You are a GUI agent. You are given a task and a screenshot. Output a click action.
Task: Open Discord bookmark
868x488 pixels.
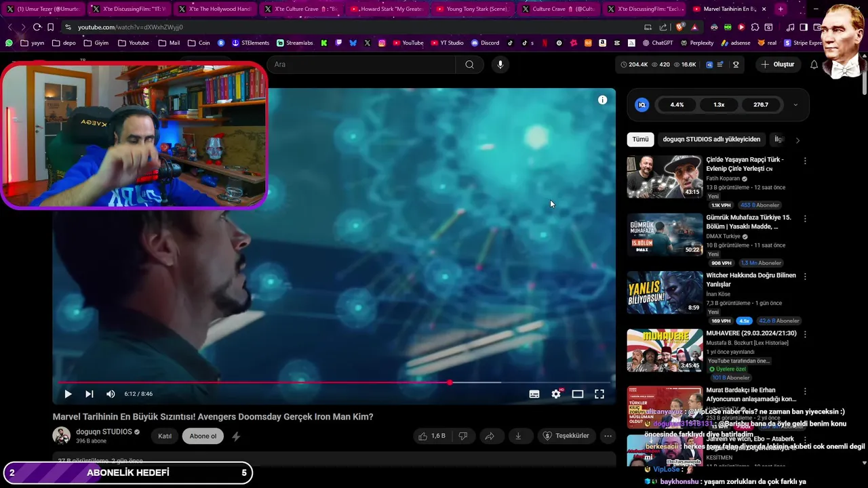(x=485, y=43)
